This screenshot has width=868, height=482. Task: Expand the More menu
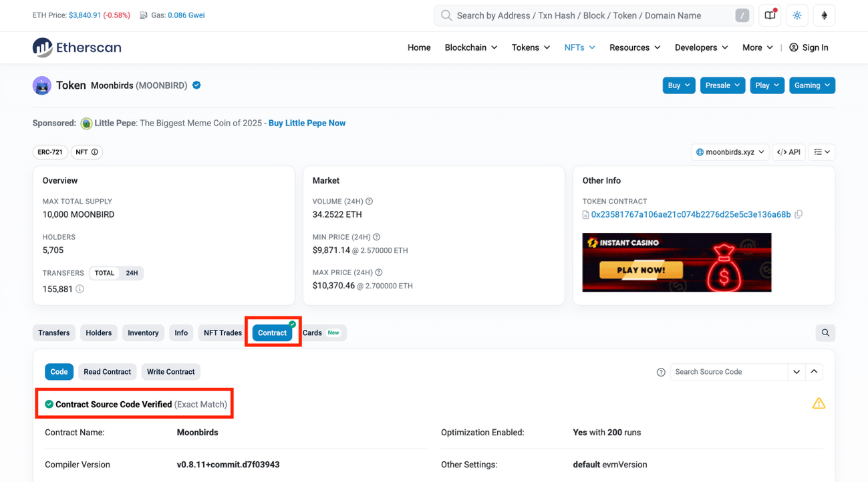click(x=758, y=47)
